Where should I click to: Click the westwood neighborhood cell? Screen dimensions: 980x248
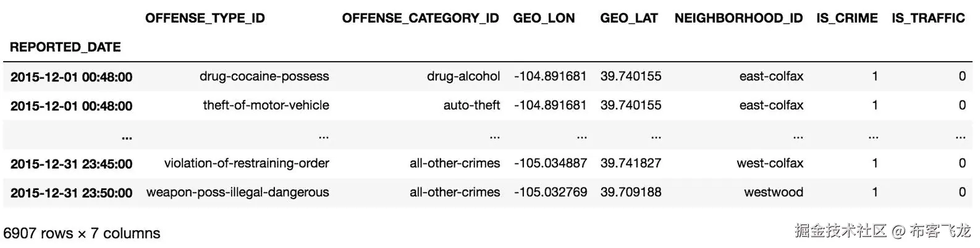(x=774, y=192)
